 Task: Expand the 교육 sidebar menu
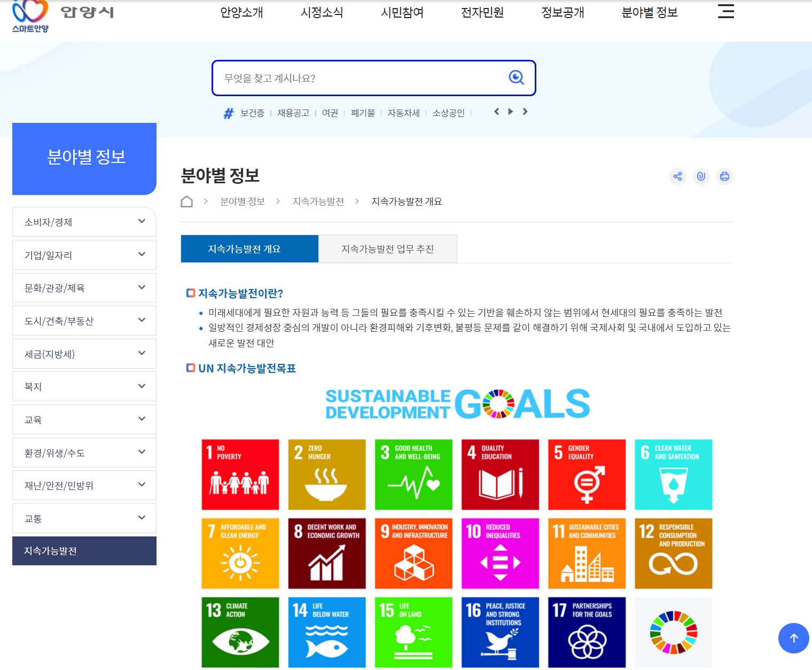(x=84, y=419)
